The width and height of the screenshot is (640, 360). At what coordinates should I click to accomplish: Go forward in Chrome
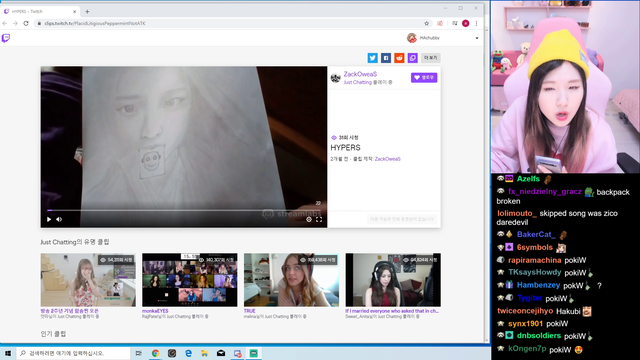(x=15, y=23)
